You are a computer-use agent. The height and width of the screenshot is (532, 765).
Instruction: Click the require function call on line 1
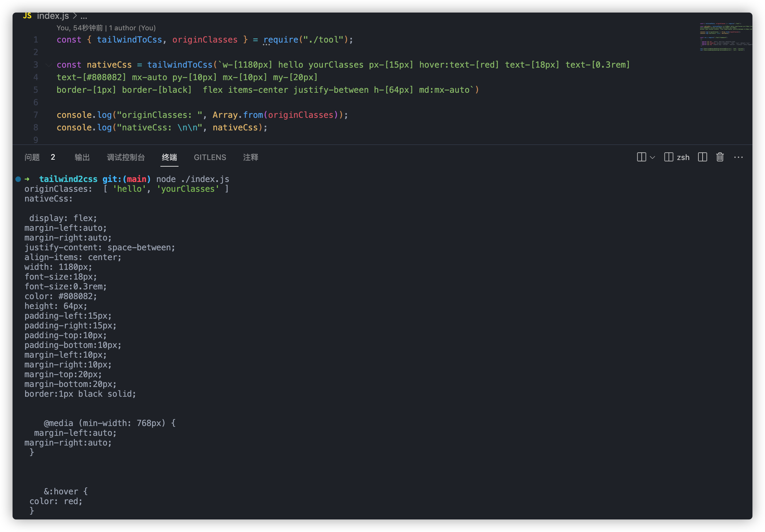point(281,40)
